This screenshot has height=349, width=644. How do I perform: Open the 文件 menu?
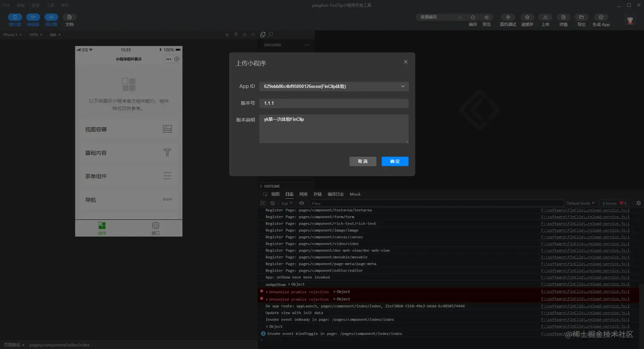pos(6,5)
